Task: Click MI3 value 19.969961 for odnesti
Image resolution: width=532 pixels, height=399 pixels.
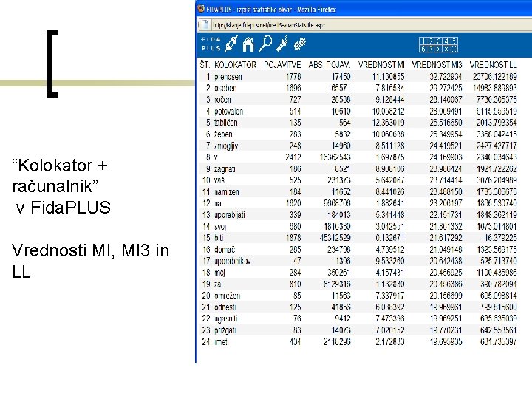Action: [x=446, y=307]
